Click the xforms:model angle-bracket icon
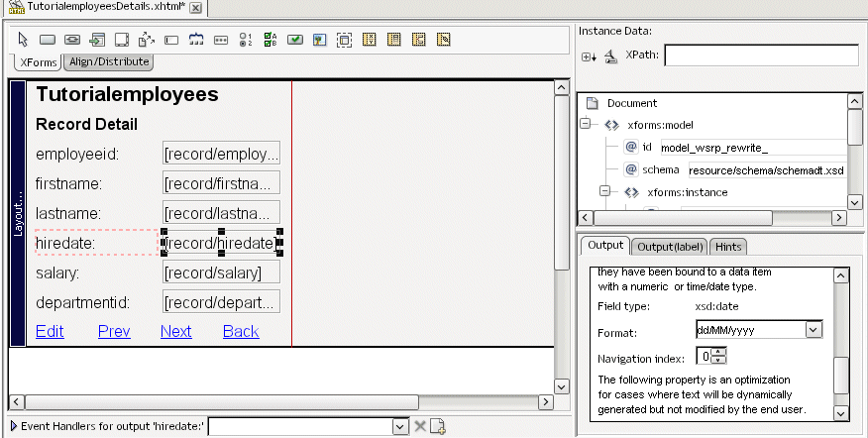This screenshot has width=868, height=438. coord(611,125)
